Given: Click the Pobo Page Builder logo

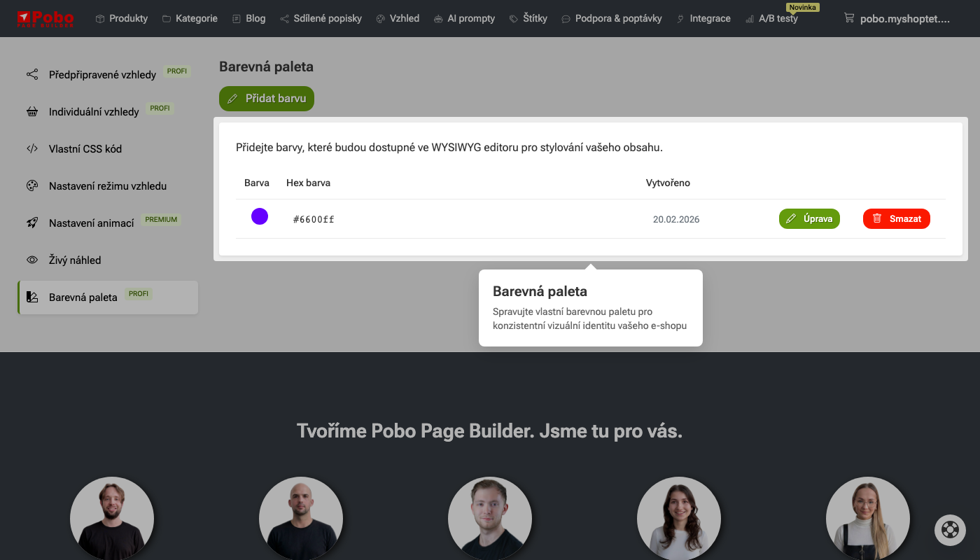Looking at the screenshot, I should pyautogui.click(x=45, y=18).
